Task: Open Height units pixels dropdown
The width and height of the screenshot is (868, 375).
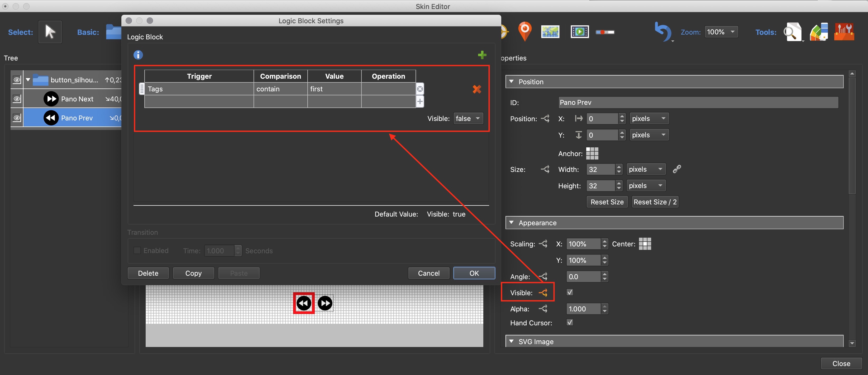Action: tap(646, 185)
